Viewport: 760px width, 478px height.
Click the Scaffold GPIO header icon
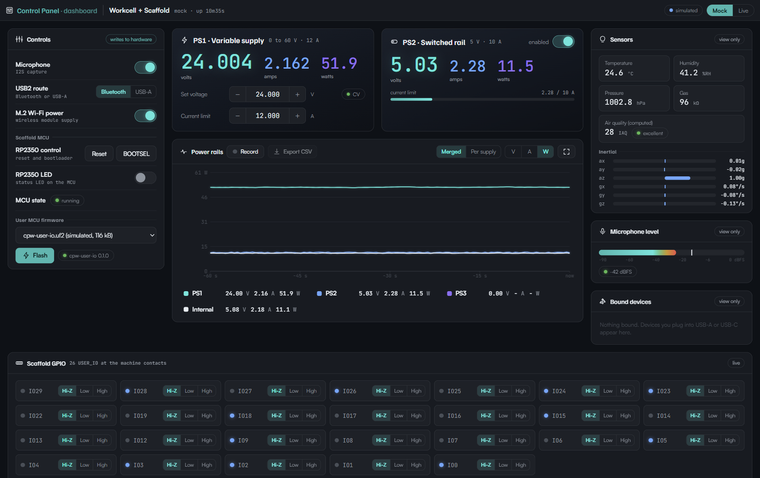(19, 363)
